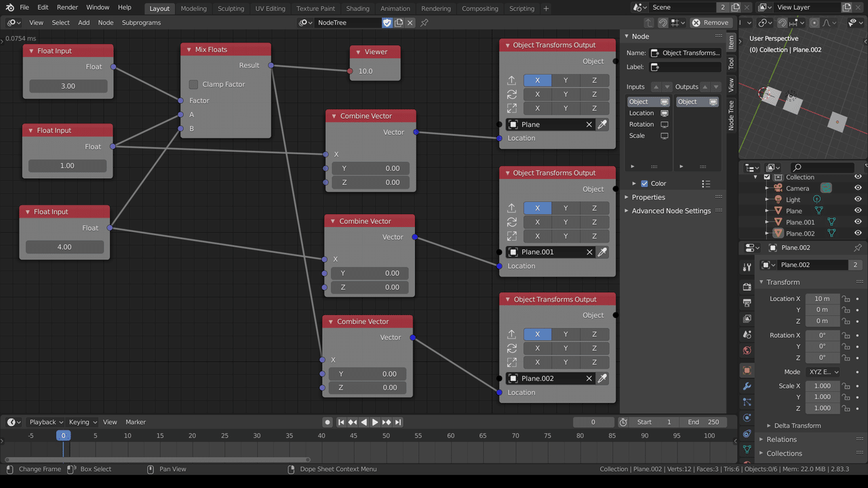
Task: Toggle visibility of Plane.001 in outliner
Action: (x=858, y=222)
